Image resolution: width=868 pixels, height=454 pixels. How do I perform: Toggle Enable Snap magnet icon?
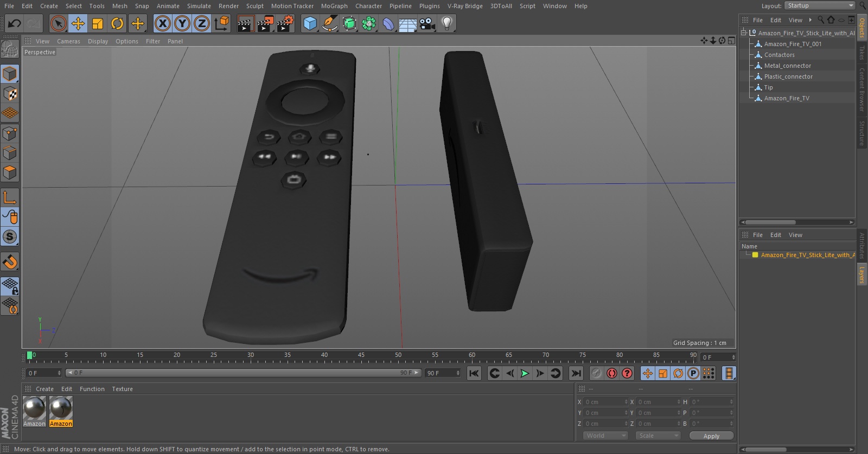click(x=10, y=261)
